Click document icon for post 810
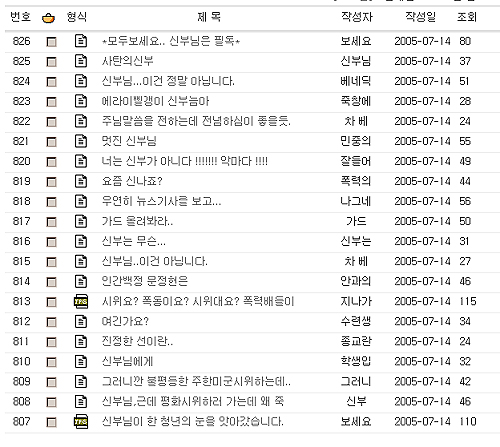 [x=81, y=361]
